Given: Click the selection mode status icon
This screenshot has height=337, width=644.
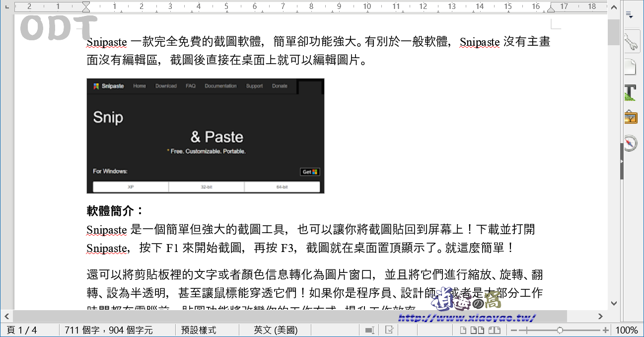Looking at the screenshot, I should click(369, 330).
